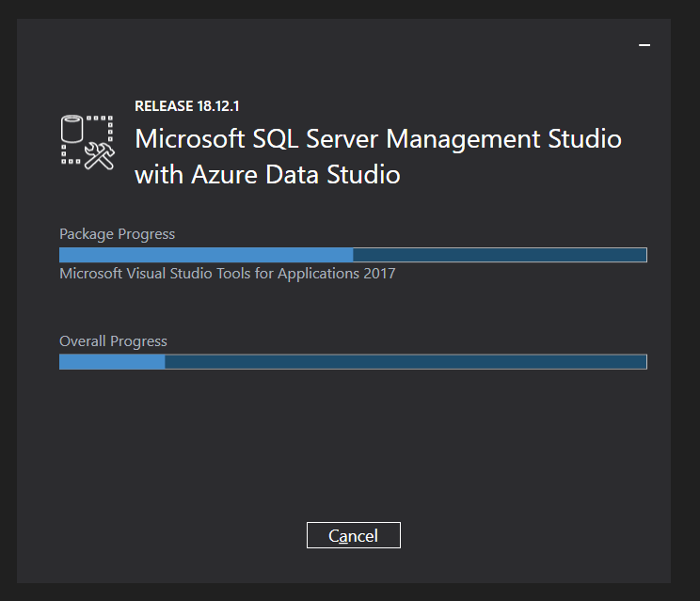Click the Cancel button
This screenshot has height=601, width=700.
(x=353, y=535)
